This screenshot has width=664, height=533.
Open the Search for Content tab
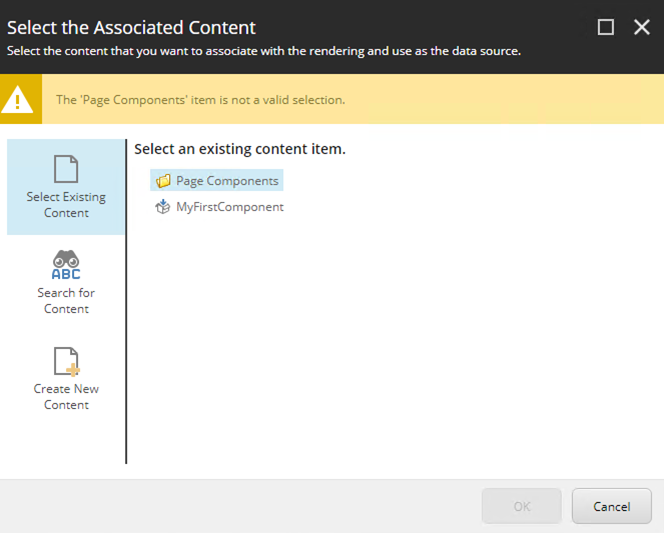coord(66,283)
